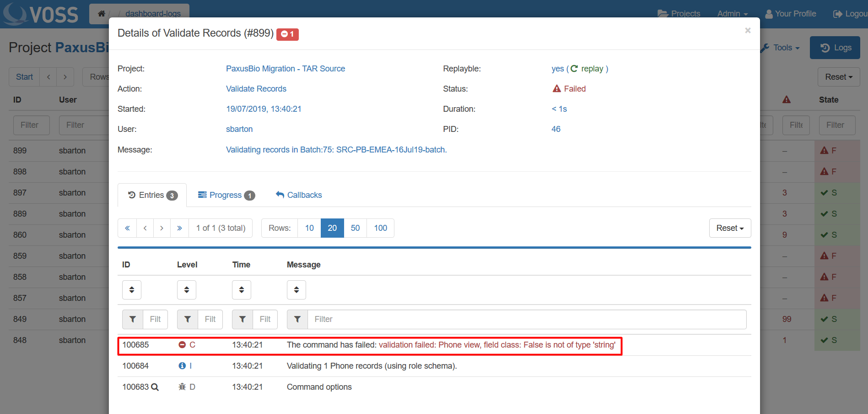The width and height of the screenshot is (868, 414).
Task: Click the previous page arrow in entries
Action: pyautogui.click(x=145, y=228)
